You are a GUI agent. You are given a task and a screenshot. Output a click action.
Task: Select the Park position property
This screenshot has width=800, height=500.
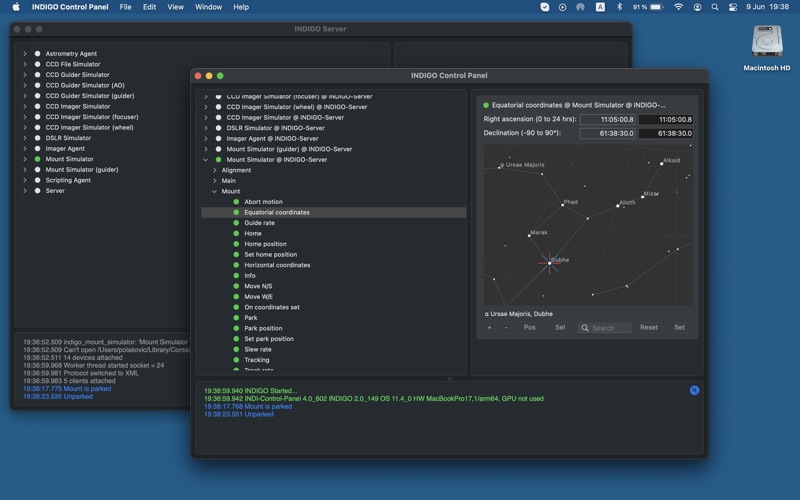(x=263, y=329)
